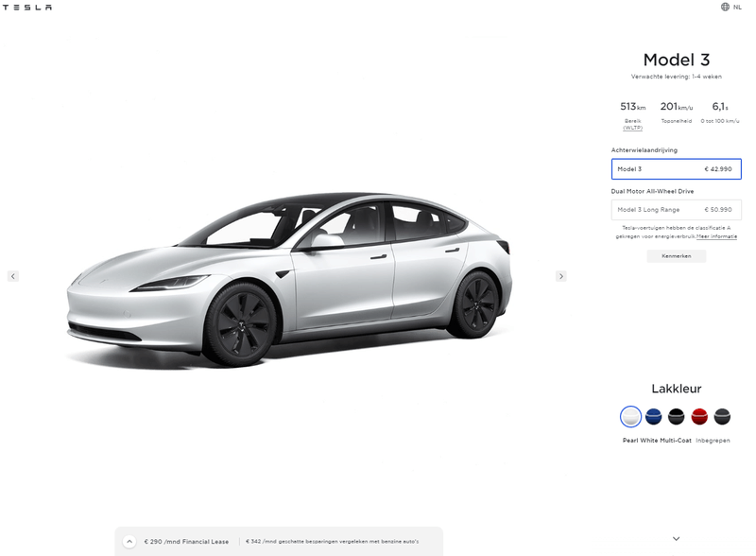
Task: Open the Kenmerken features button
Action: [x=676, y=256]
